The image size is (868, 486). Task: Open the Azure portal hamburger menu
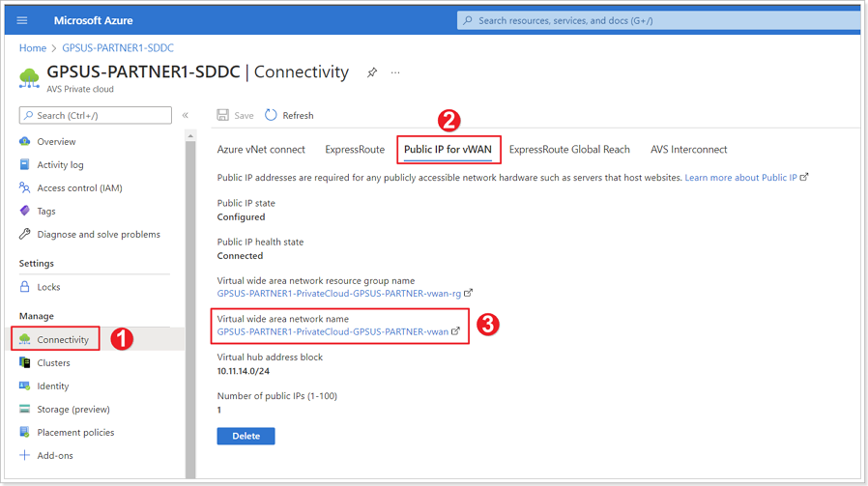(x=22, y=20)
